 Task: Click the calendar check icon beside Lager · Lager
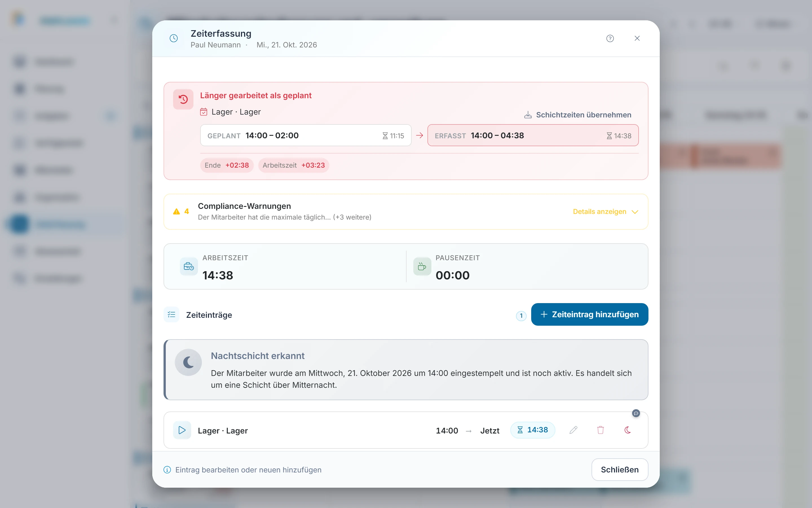tap(204, 112)
